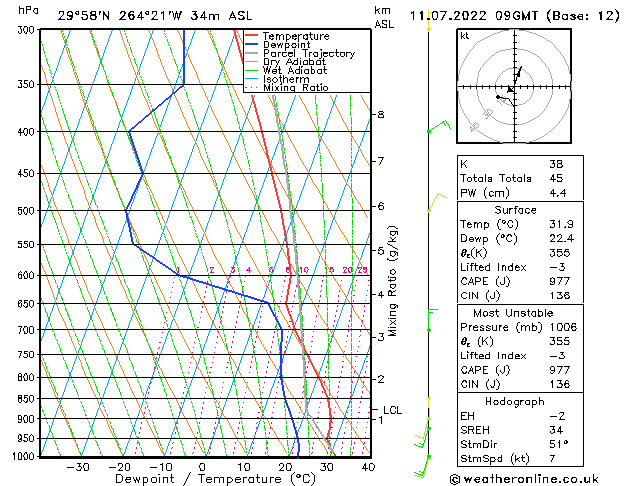Click the K index value 38

556,164
